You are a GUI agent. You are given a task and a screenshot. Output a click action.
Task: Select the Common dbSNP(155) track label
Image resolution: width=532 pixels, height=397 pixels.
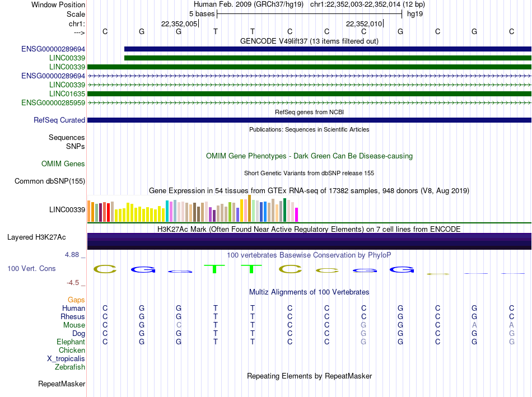pyautogui.click(x=50, y=181)
